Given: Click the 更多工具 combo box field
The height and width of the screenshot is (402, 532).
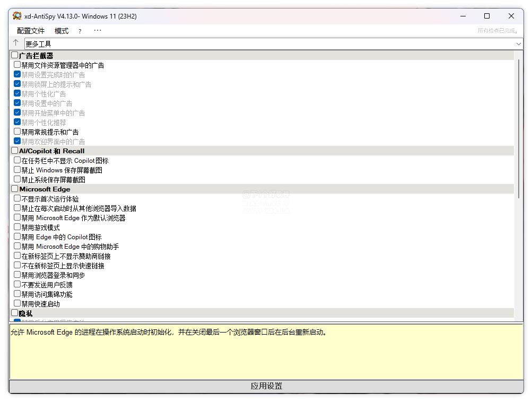Looking at the screenshot, I should coord(274,44).
